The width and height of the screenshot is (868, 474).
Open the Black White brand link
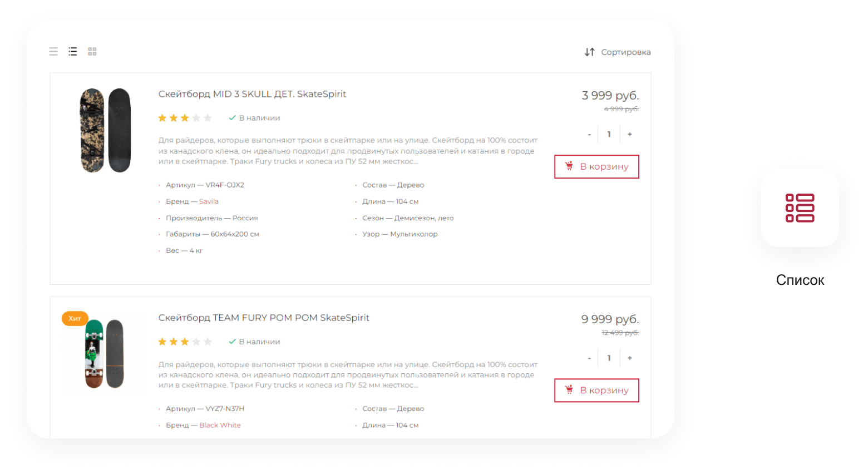point(220,425)
